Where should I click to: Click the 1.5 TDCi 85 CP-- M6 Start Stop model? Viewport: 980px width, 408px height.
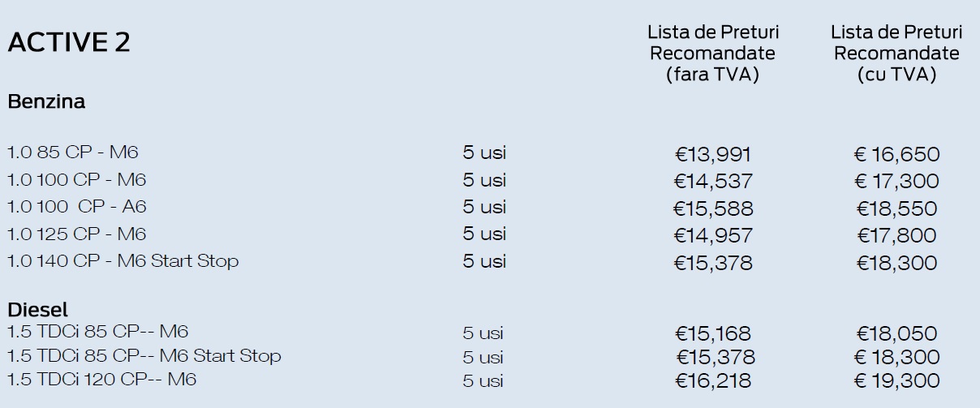pyautogui.click(x=144, y=356)
